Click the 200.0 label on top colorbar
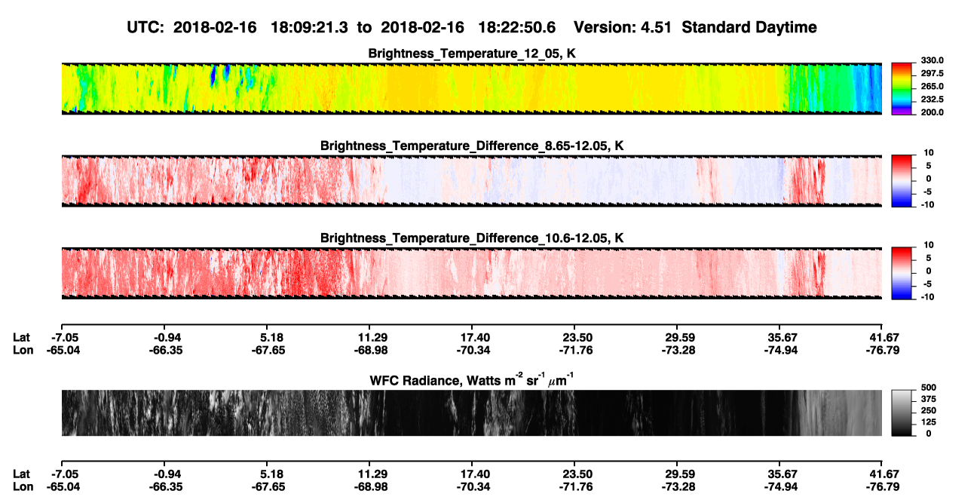Image resolution: width=980 pixels, height=503 pixels. point(933,112)
